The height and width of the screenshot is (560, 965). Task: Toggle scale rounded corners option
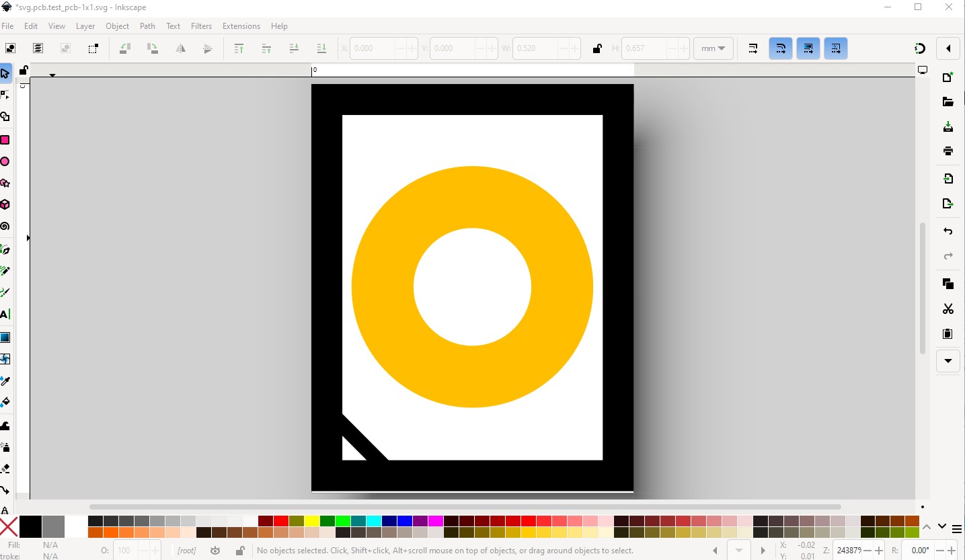click(781, 48)
